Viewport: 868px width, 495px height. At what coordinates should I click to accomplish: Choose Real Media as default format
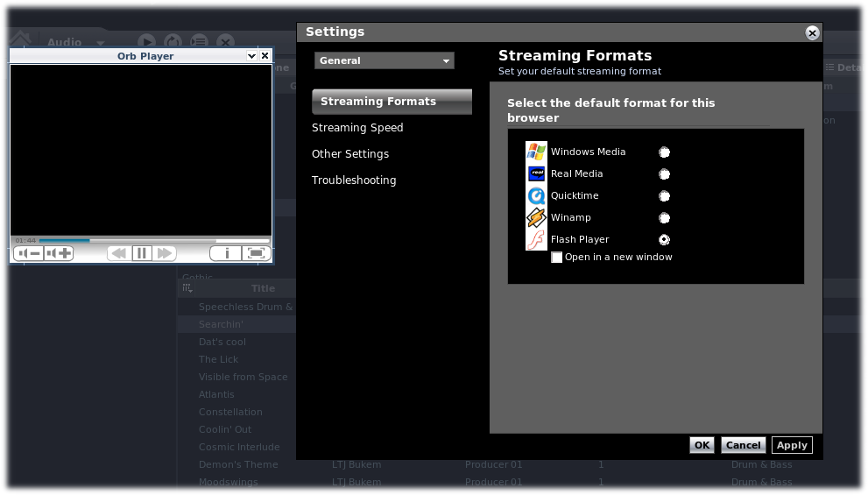(664, 174)
